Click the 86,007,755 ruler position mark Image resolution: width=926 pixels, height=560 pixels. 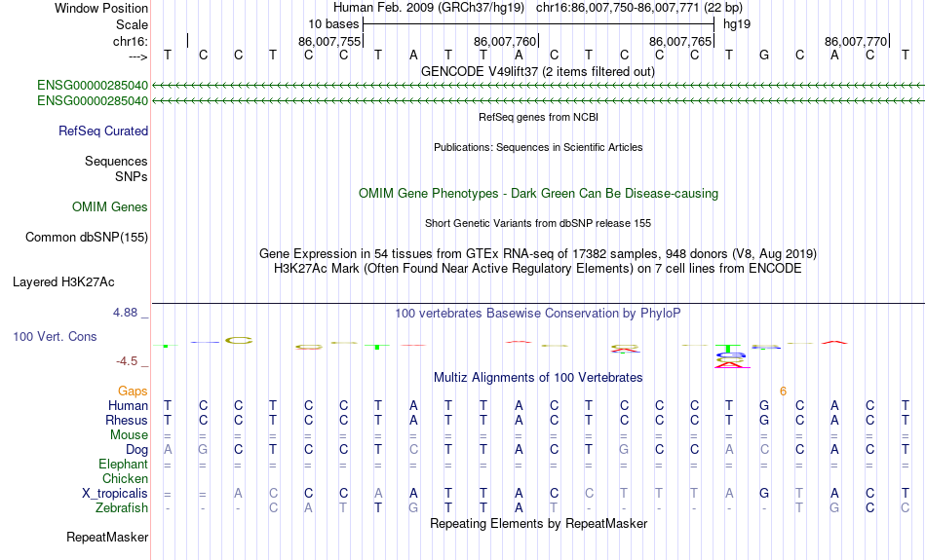pyautogui.click(x=328, y=41)
